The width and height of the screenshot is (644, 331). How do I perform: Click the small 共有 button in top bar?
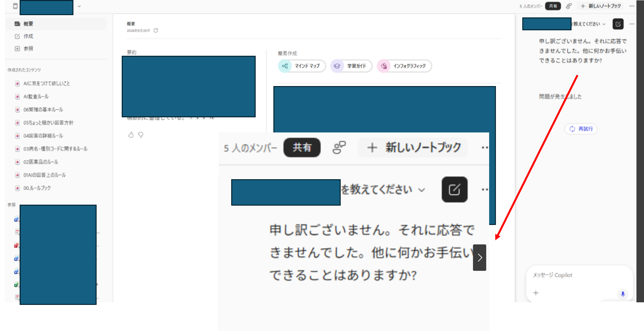(553, 6)
